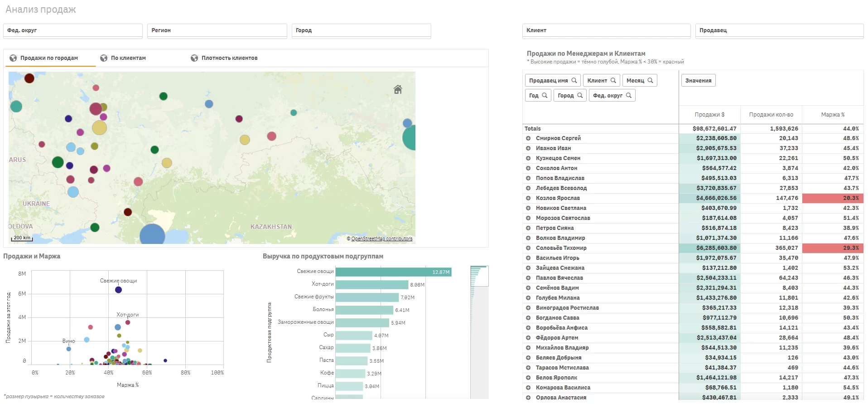
Task: Open the Город filter at top
Action: click(x=361, y=30)
